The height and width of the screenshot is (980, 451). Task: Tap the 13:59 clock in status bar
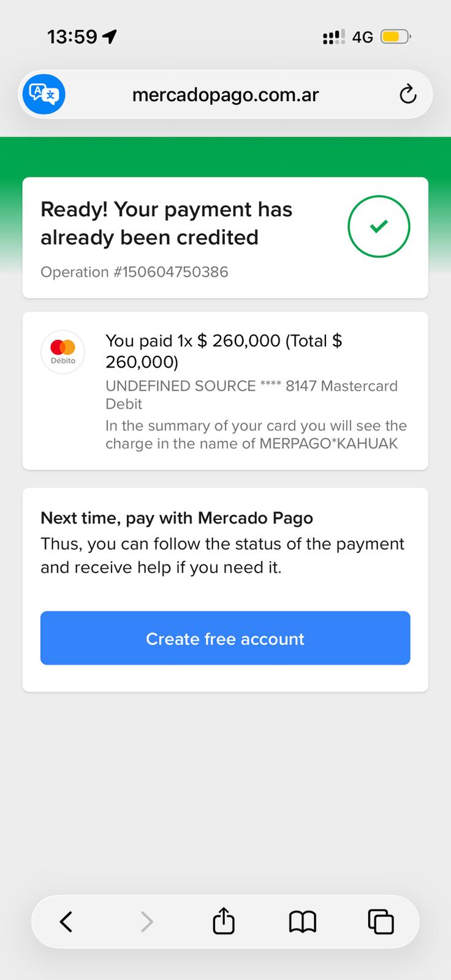click(x=72, y=37)
